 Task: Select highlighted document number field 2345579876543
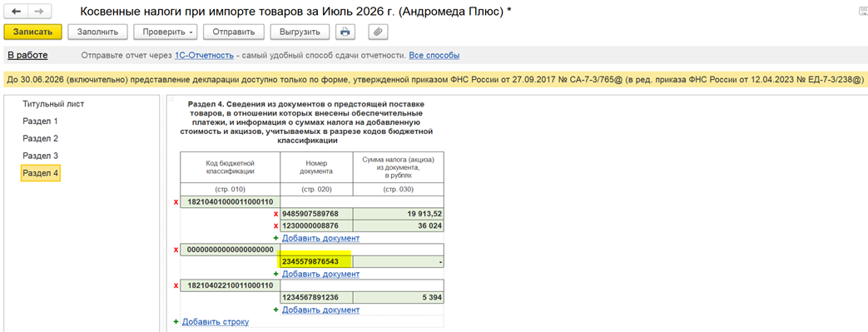(x=316, y=262)
